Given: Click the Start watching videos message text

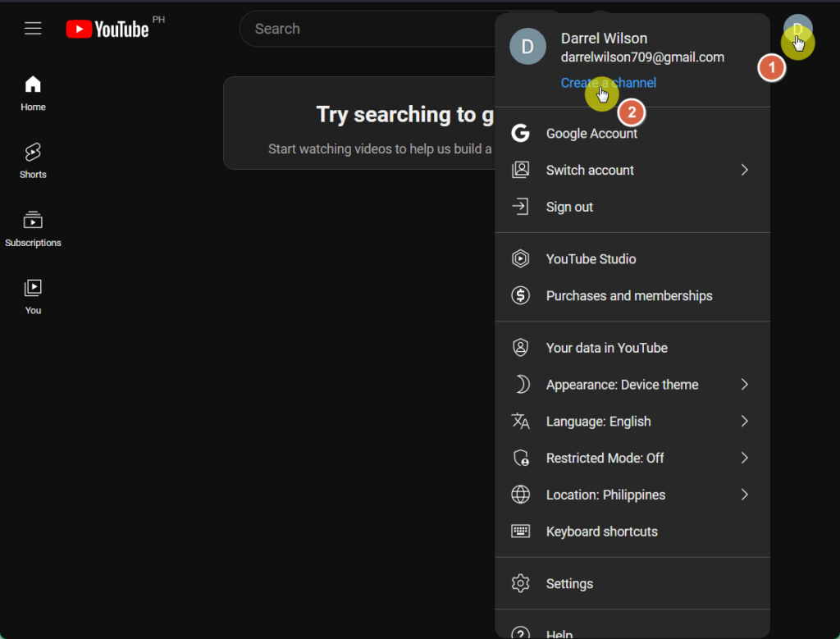Looking at the screenshot, I should (380, 149).
